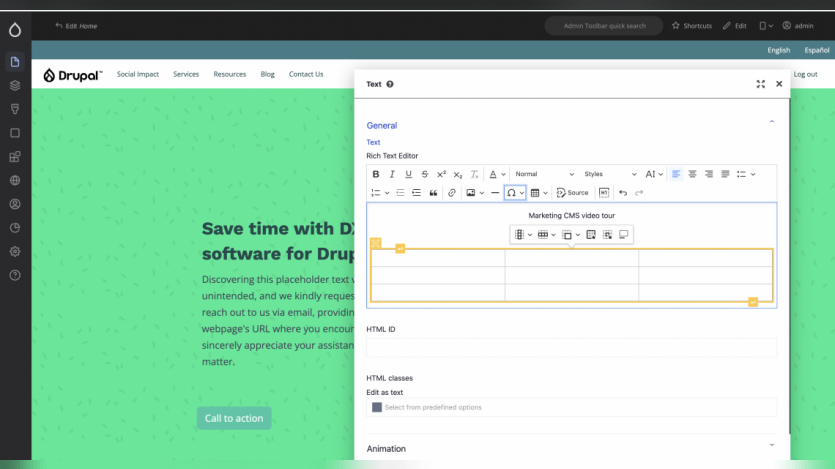Open the table row options
835x469 pixels.
pyautogui.click(x=546, y=235)
